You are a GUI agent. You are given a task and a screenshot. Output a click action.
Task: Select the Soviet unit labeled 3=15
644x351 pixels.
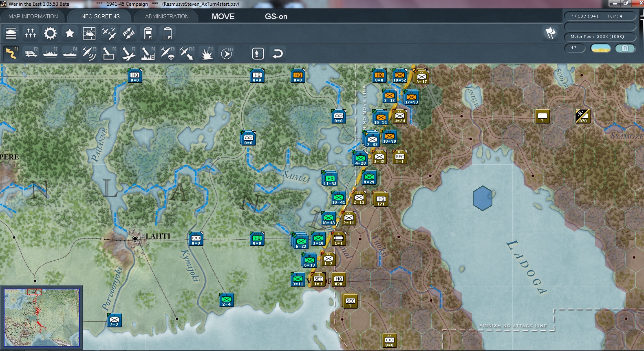379,157
